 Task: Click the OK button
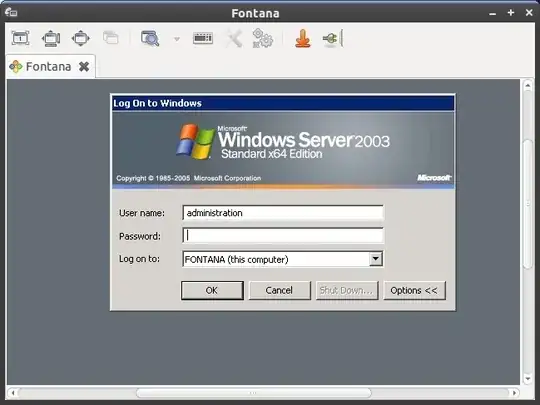tap(212, 290)
